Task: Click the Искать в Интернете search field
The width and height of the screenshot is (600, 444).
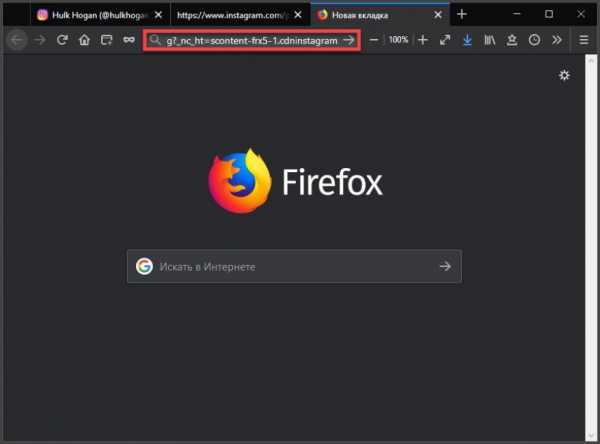Action: tap(294, 266)
